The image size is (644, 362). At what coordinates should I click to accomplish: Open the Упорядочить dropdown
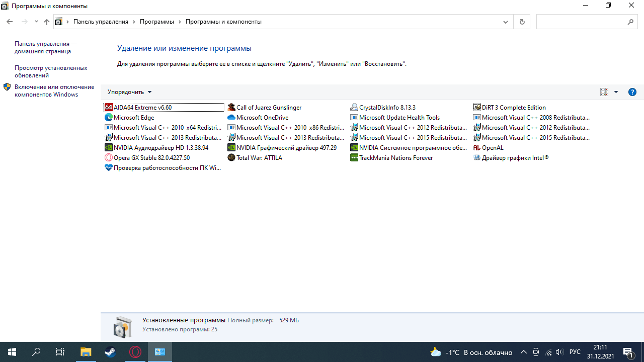(x=129, y=92)
